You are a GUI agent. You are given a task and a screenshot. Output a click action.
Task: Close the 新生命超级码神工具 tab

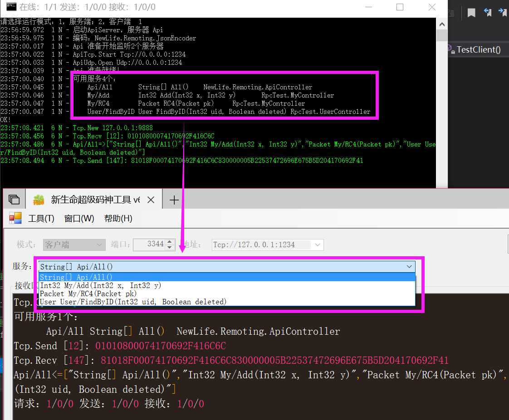pyautogui.click(x=151, y=200)
